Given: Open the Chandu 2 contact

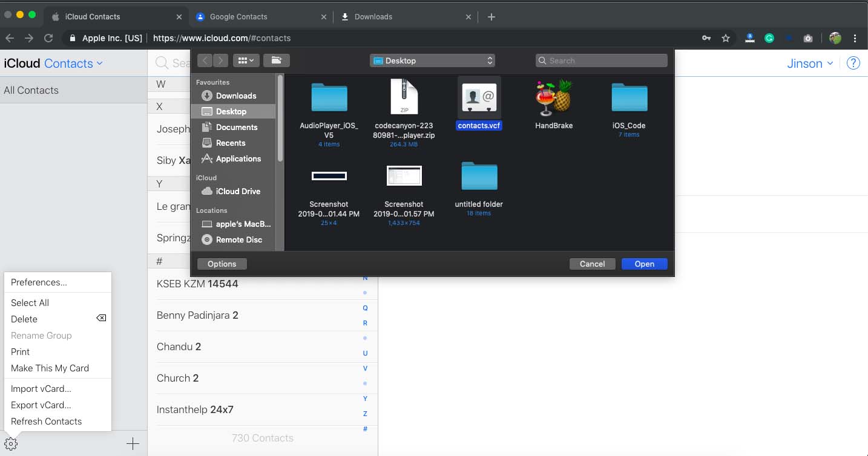Looking at the screenshot, I should pos(263,347).
